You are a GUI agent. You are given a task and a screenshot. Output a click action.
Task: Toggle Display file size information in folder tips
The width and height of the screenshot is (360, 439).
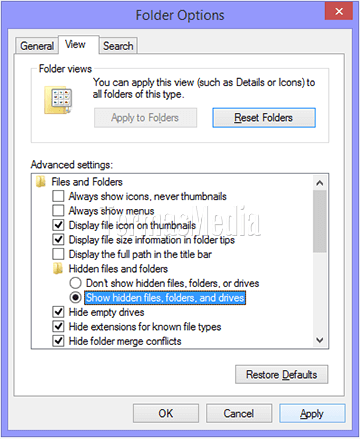(58, 240)
